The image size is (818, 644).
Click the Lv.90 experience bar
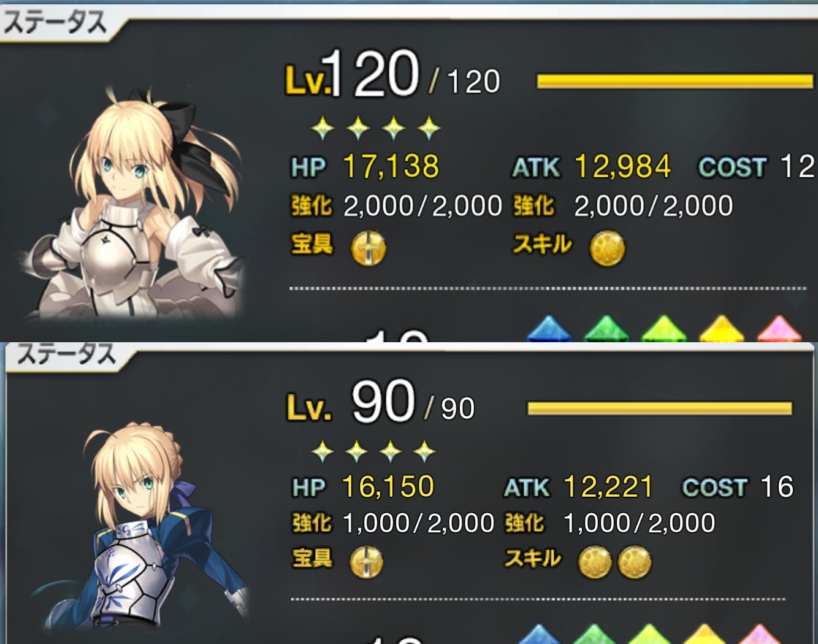pos(660,408)
